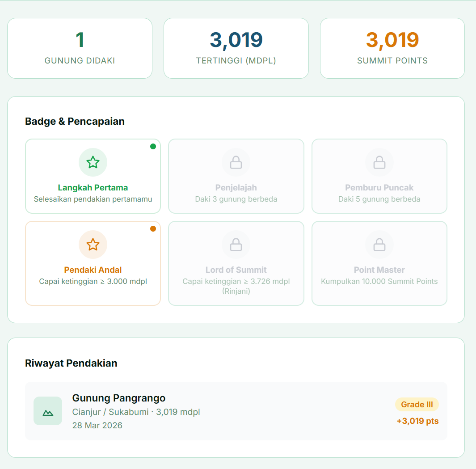Click the lock icon on Pemburu Puncak badge

click(x=379, y=162)
